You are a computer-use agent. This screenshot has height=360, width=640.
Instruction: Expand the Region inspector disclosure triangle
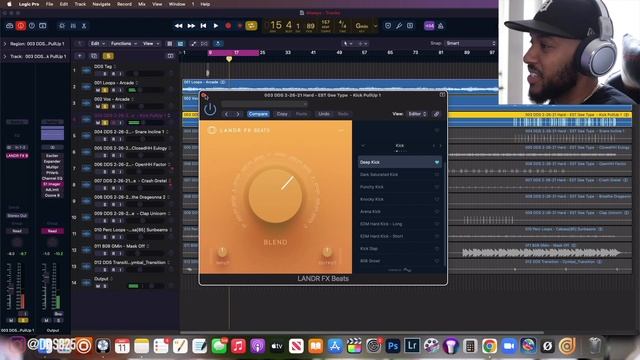[x=5, y=44]
